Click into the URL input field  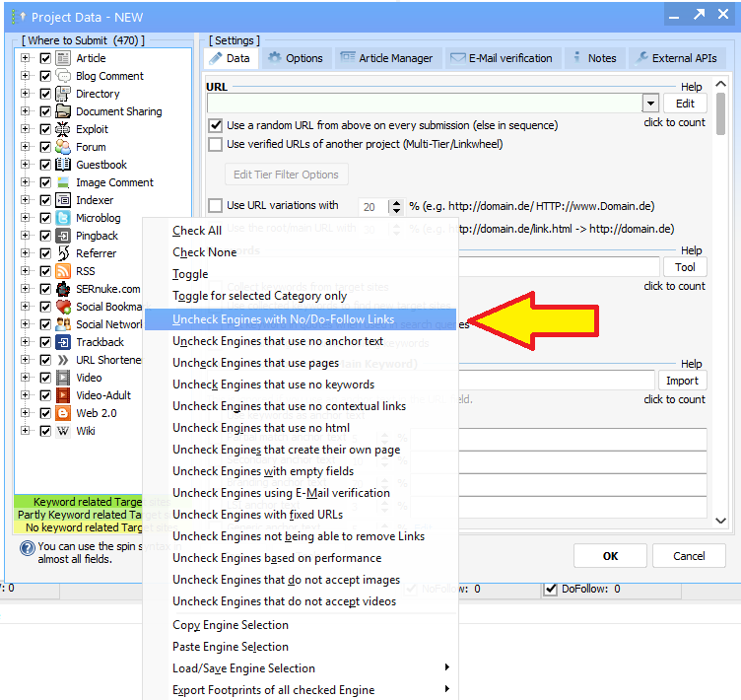point(425,104)
